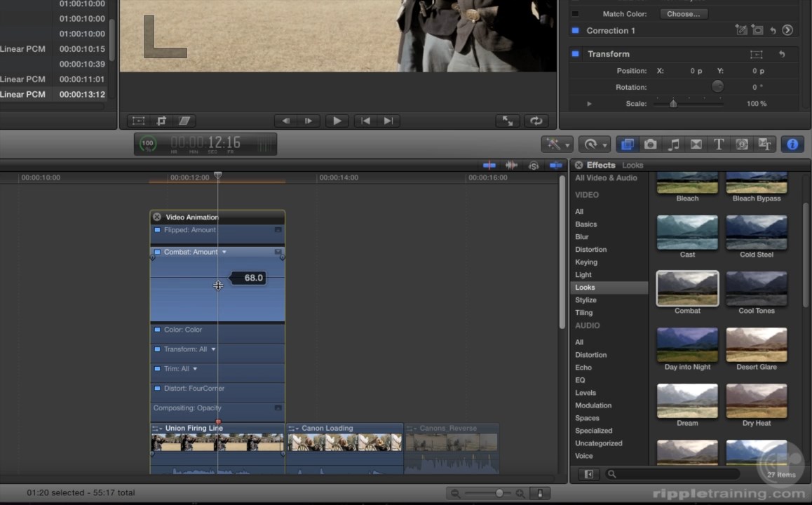Viewport: 812px width, 505px height.
Task: Toggle the Inspector info button
Action: (x=792, y=144)
